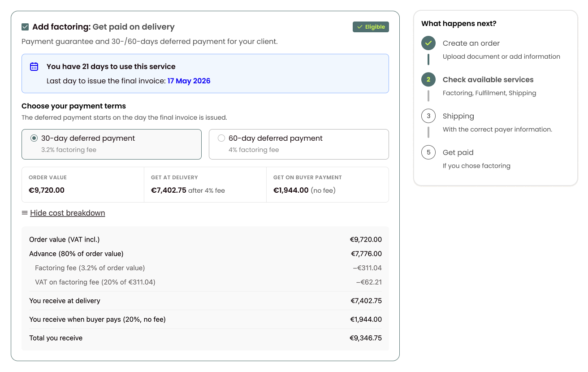Click the calendar icon in the info banner
Screen dimensions: 588x372
34,66
